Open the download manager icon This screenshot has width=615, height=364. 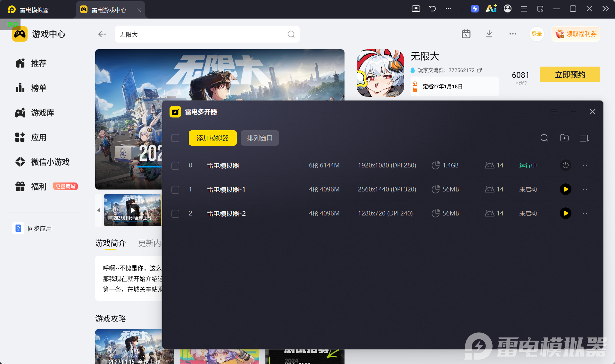pyautogui.click(x=489, y=34)
